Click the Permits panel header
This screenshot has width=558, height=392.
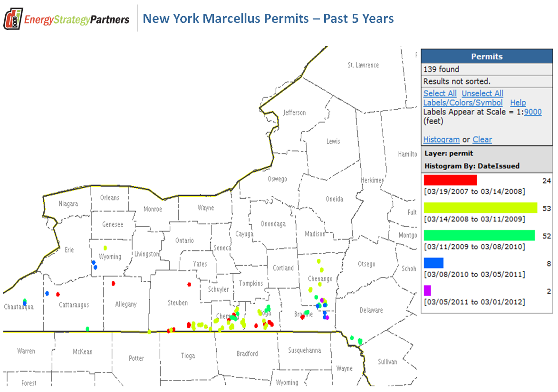[487, 56]
